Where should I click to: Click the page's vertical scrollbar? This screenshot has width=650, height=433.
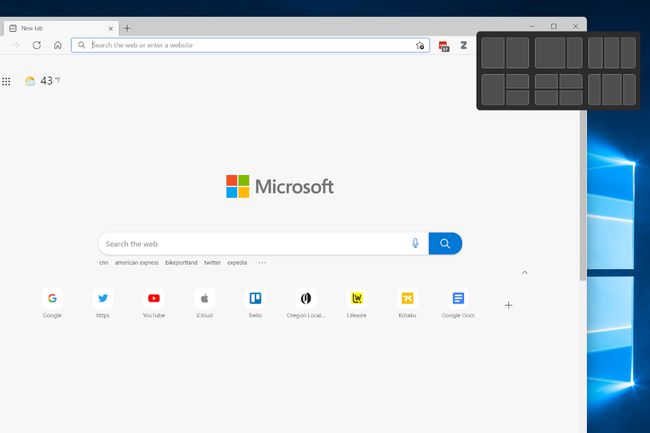[583, 195]
